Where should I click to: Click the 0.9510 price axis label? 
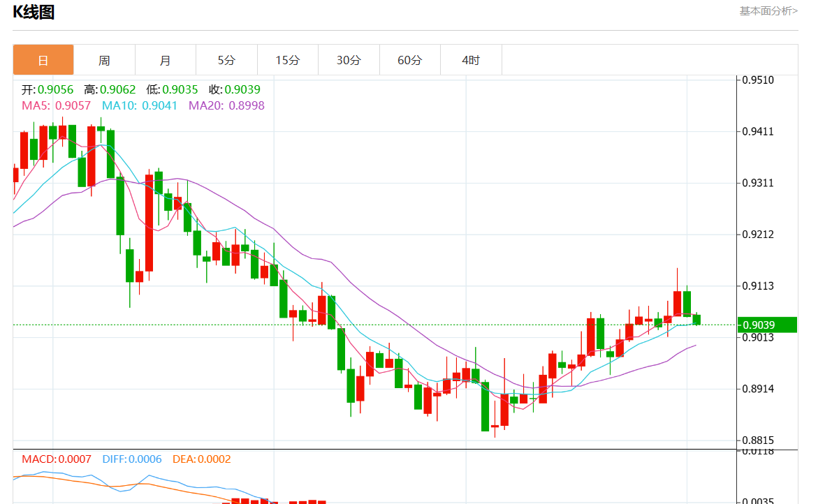[759, 80]
